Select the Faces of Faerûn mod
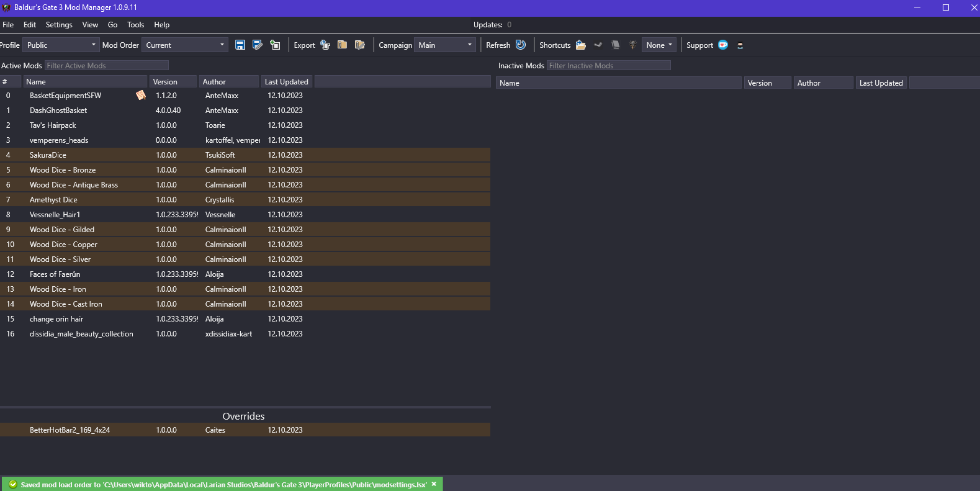This screenshot has height=491, width=980. (x=245, y=274)
